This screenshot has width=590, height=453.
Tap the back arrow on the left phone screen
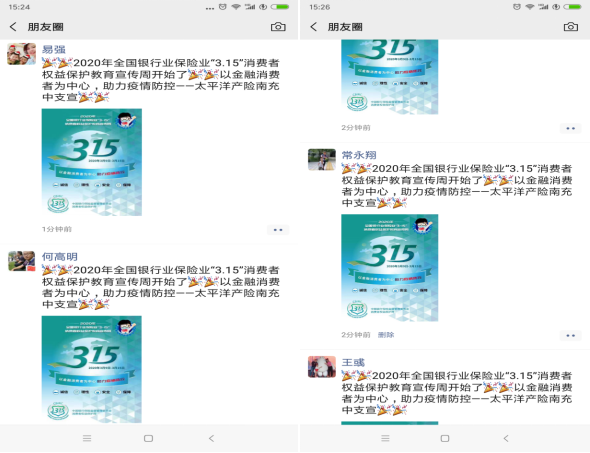[x=13, y=27]
